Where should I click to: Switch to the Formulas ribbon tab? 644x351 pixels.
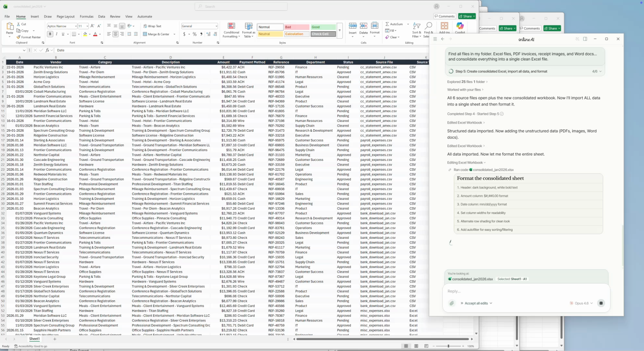tap(86, 16)
